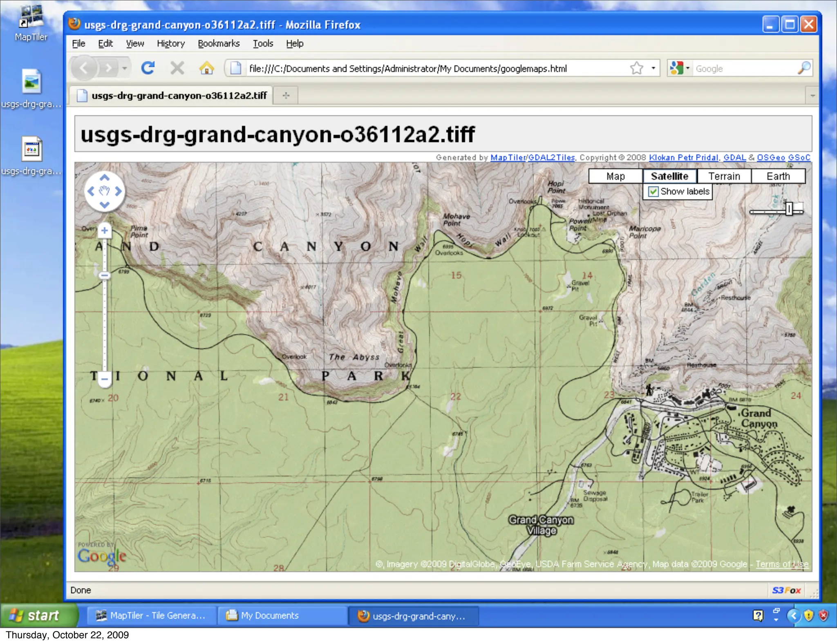Switch map view to Terrain
This screenshot has height=644, width=837.
tap(724, 176)
